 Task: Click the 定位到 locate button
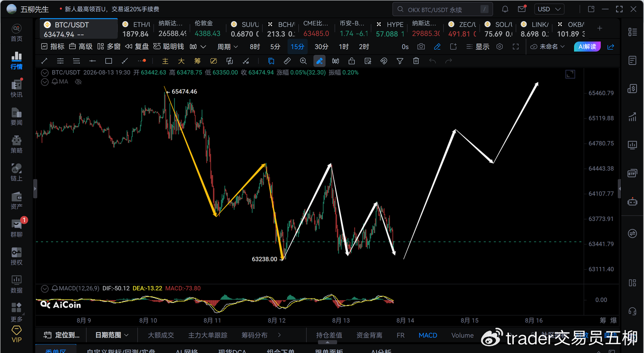[62, 335]
